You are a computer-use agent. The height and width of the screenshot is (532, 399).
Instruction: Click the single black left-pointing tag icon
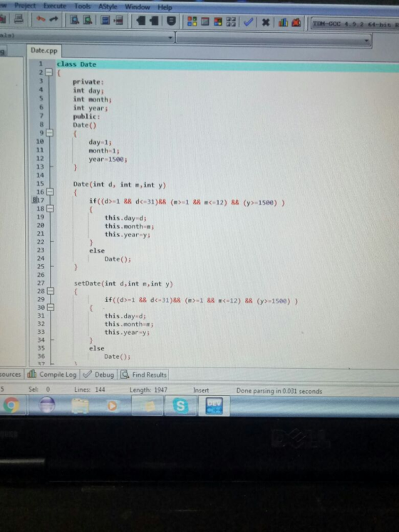140,21
